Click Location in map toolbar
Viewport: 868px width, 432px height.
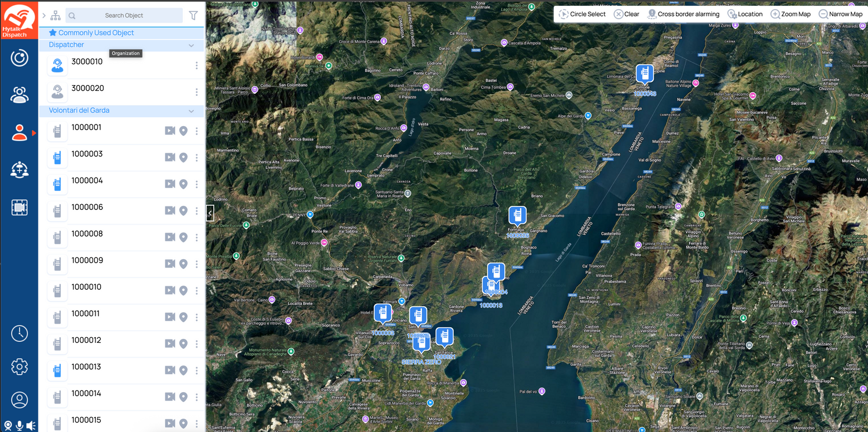[745, 14]
